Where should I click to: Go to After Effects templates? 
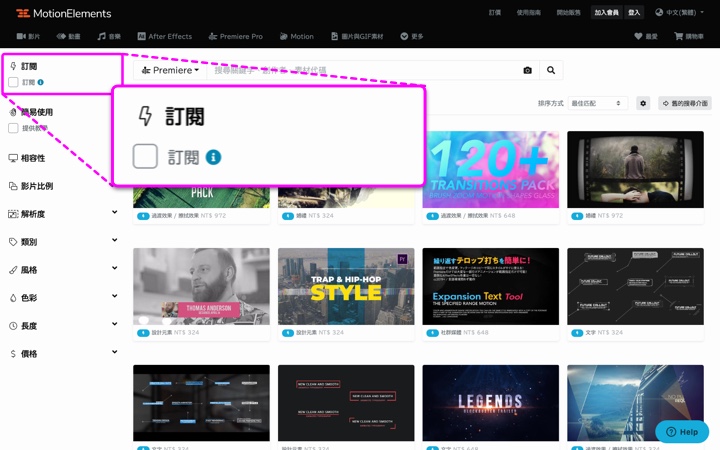tap(164, 36)
